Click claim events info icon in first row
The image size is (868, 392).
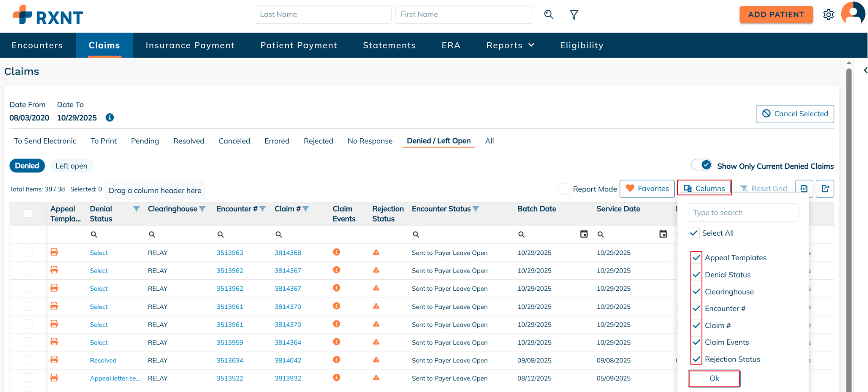pos(337,252)
